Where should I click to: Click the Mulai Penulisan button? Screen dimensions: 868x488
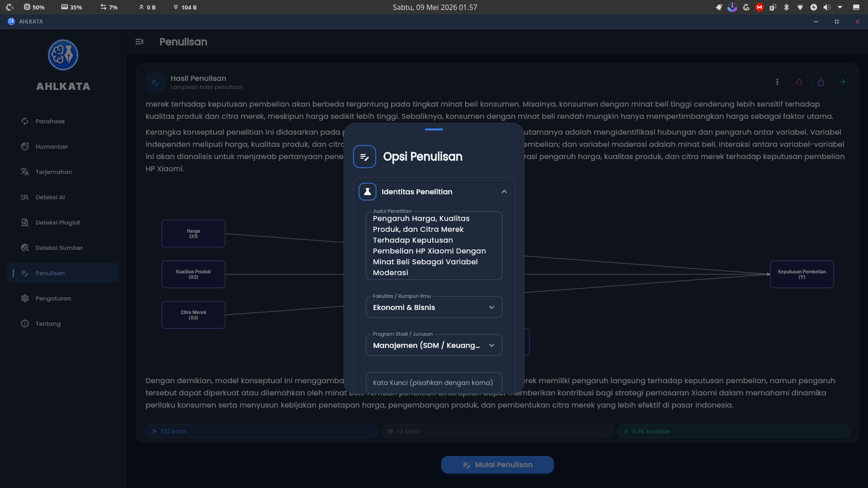point(497,465)
